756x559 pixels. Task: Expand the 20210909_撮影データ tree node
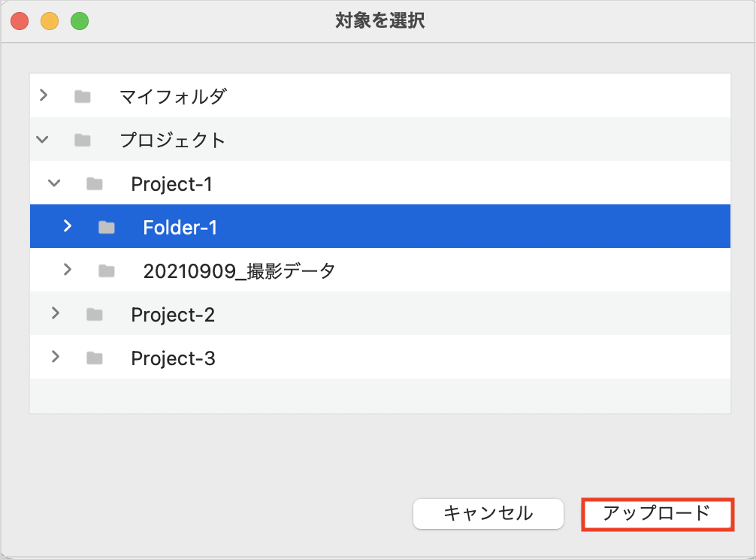(68, 270)
